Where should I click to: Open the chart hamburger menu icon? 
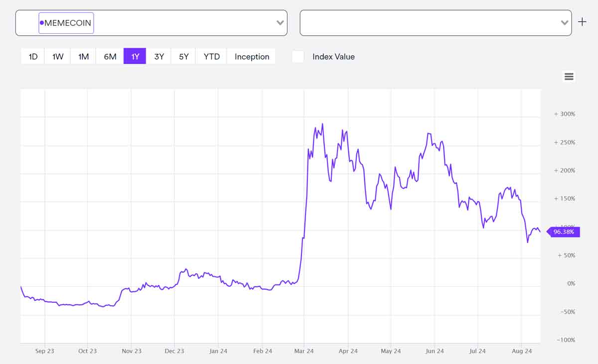(569, 77)
